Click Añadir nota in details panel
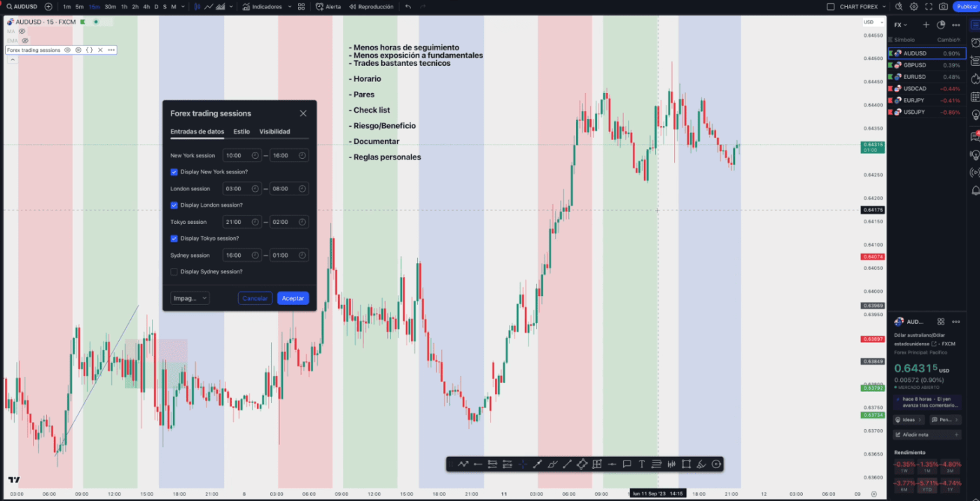 pos(927,435)
